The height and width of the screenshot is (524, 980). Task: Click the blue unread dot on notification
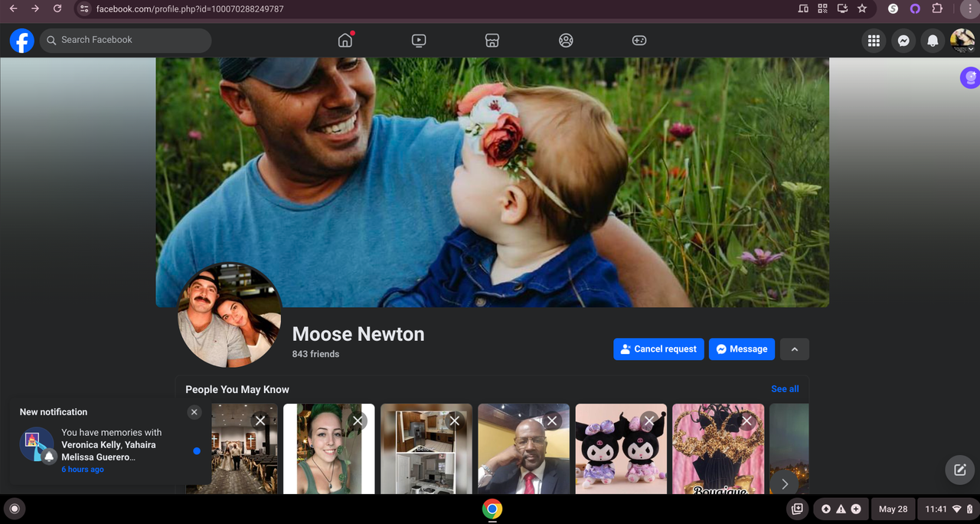197,451
